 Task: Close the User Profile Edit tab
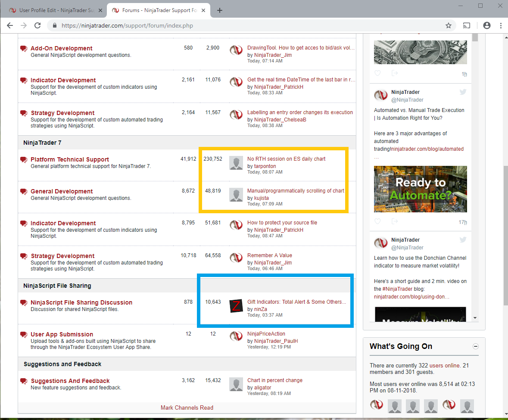click(x=100, y=10)
